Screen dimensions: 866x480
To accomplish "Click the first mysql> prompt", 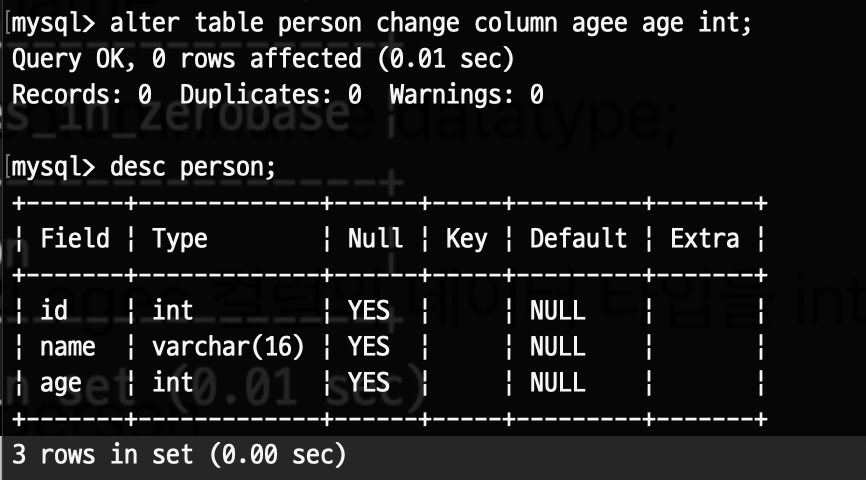I will [x=54, y=25].
